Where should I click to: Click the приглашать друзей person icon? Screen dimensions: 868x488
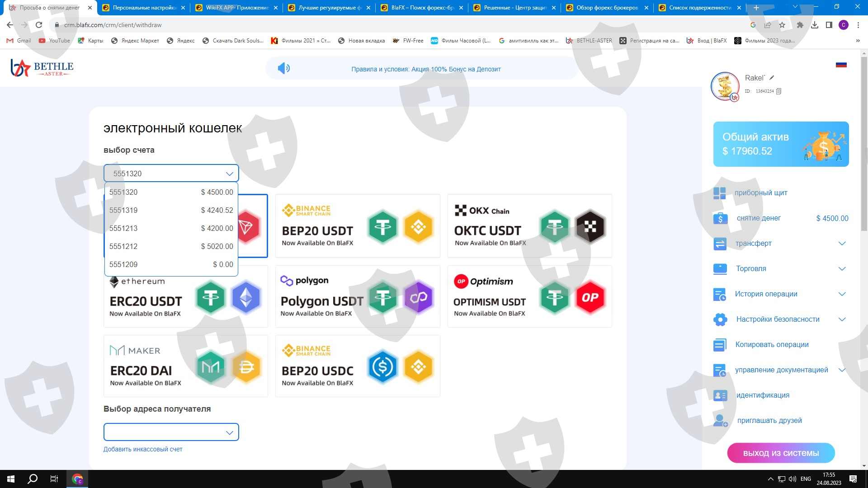point(720,421)
